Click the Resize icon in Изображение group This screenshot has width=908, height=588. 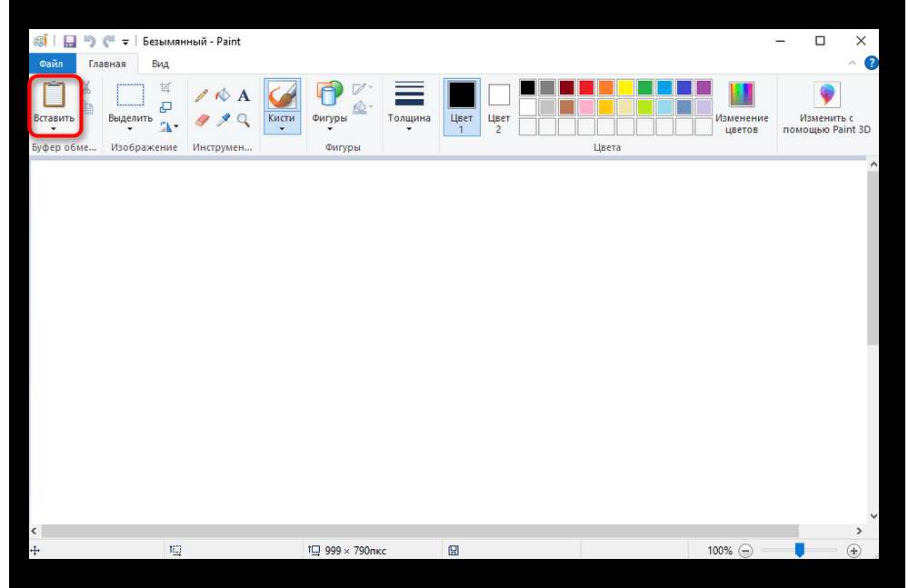[x=165, y=106]
